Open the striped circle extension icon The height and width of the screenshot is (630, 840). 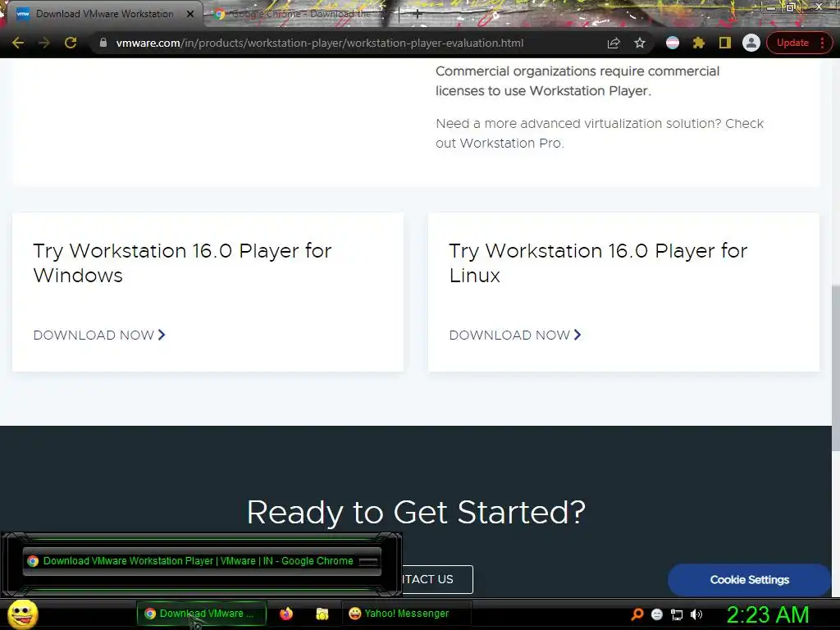pyautogui.click(x=673, y=43)
